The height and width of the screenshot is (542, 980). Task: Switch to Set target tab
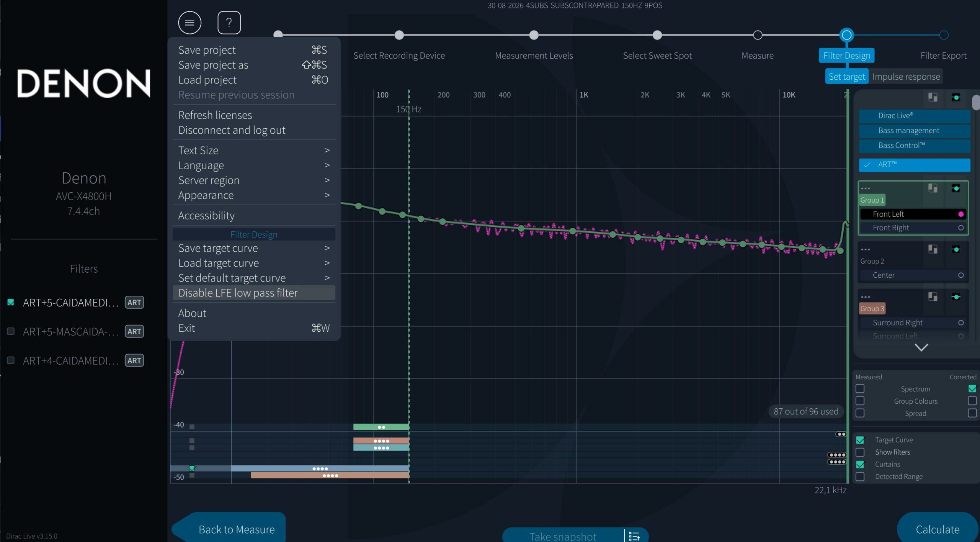(x=847, y=77)
